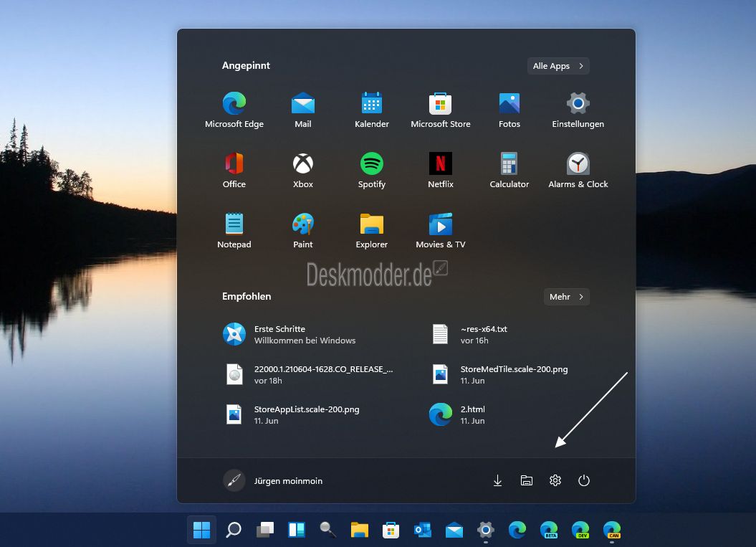Image resolution: width=756 pixels, height=547 pixels.
Task: Launch the Calculator app
Action: click(509, 171)
